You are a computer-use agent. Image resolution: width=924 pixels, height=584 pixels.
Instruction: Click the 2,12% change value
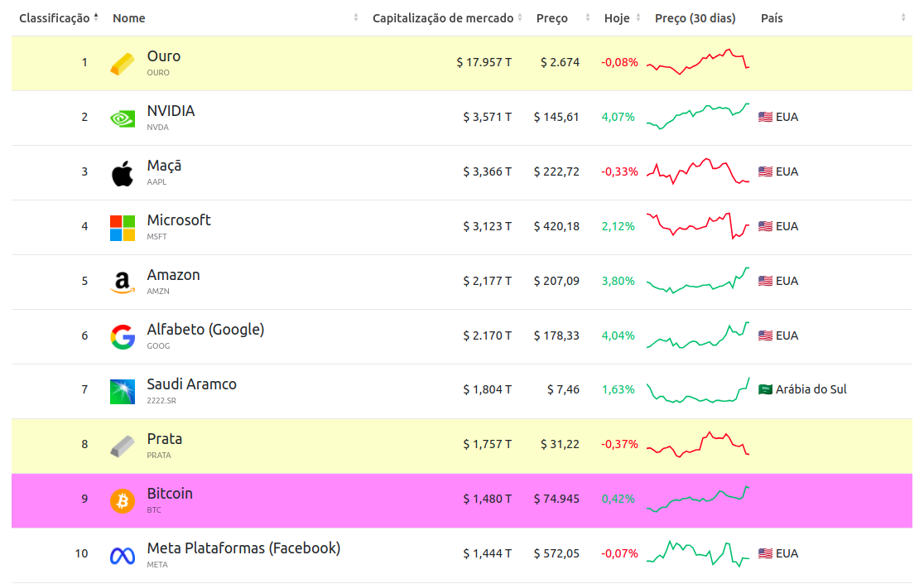point(618,226)
